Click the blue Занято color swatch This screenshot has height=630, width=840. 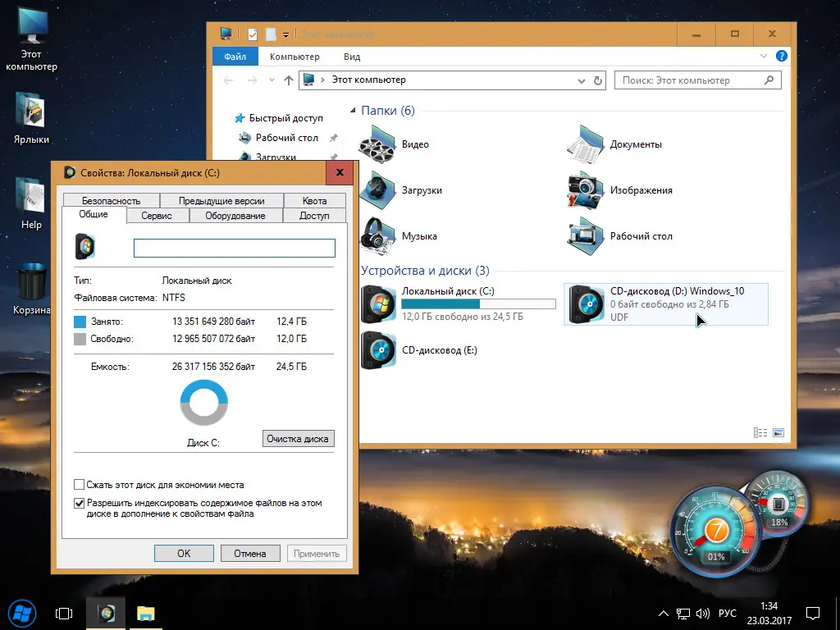click(80, 322)
